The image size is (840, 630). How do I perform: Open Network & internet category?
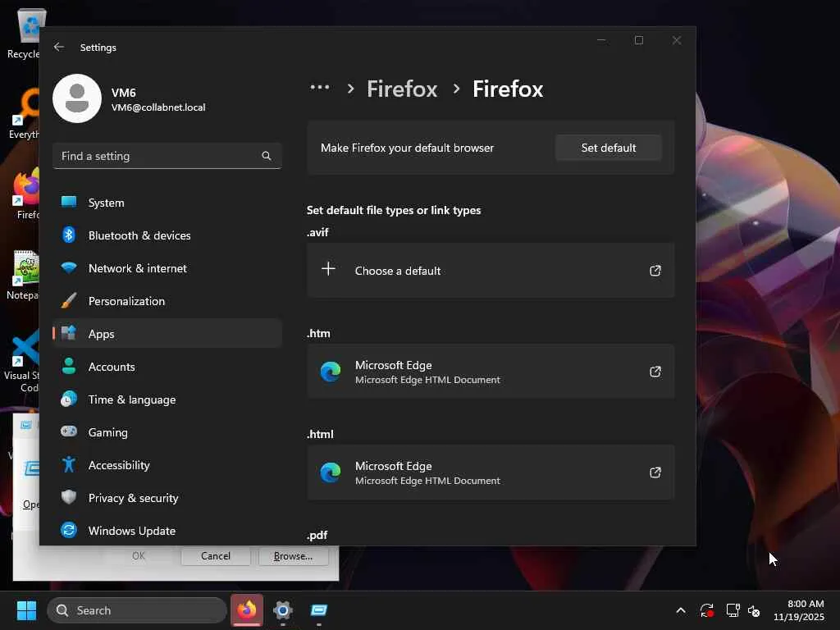point(167,268)
